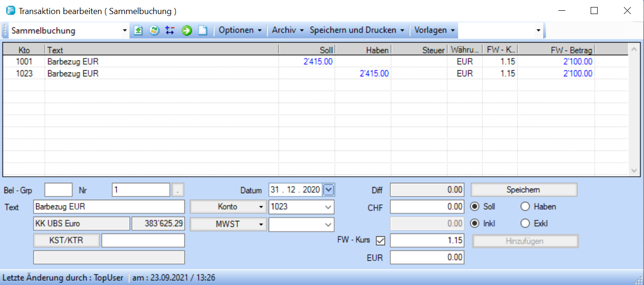Open the Datum calendar picker arrow
Screen dimensions: 644x285
click(329, 190)
